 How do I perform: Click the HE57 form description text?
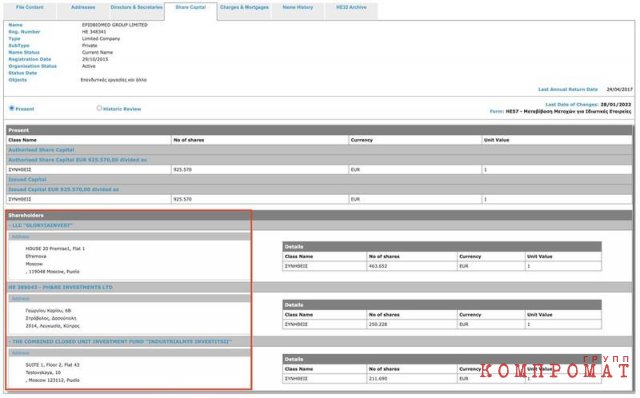click(x=568, y=111)
